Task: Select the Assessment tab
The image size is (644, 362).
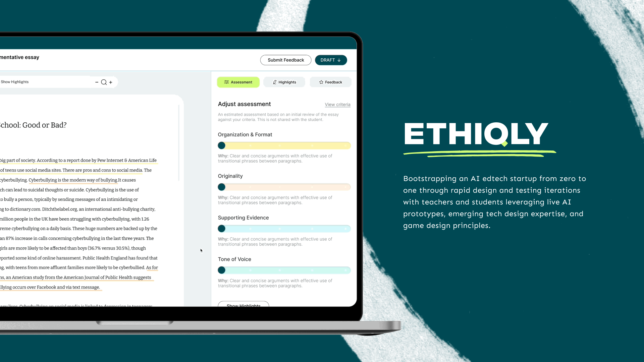Action: [238, 82]
